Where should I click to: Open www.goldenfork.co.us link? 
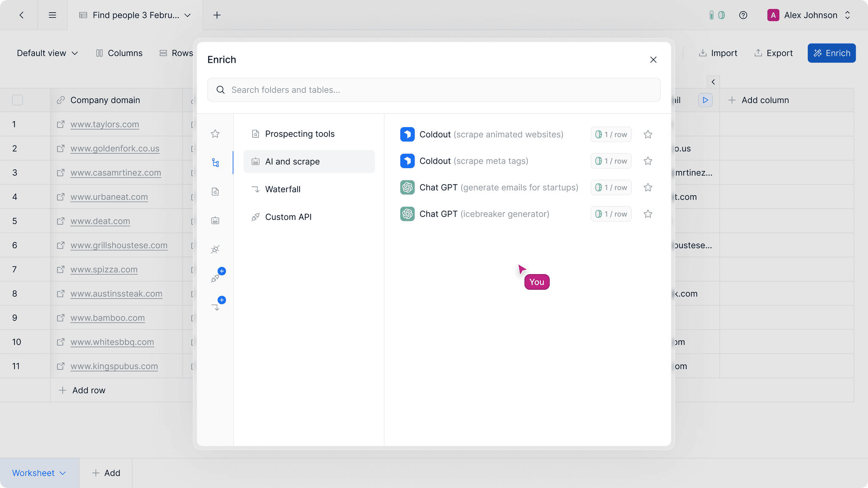tap(115, 148)
